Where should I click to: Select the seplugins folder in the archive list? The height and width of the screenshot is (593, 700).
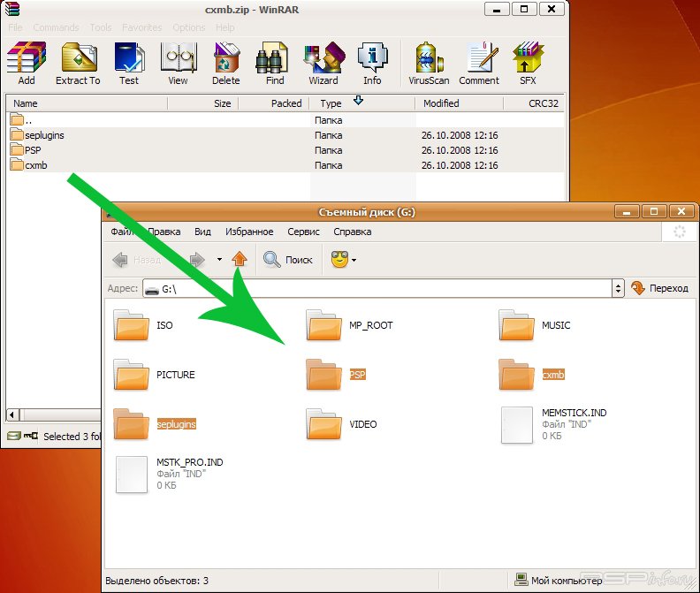44,135
